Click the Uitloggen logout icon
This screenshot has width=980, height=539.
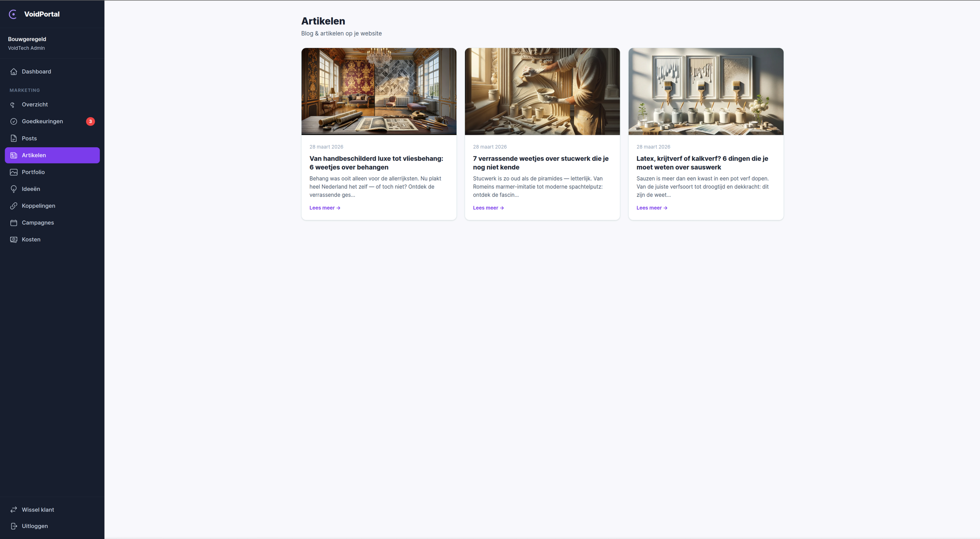[x=13, y=526]
